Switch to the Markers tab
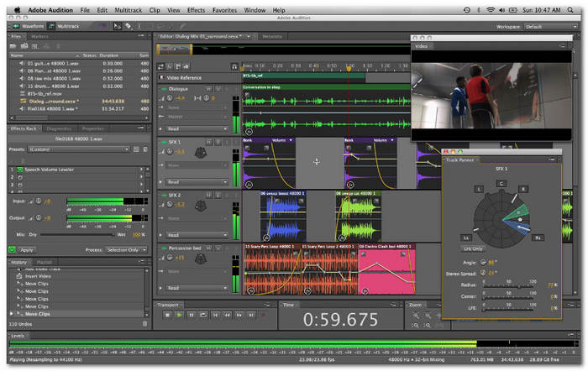The image size is (588, 371). pyautogui.click(x=39, y=36)
